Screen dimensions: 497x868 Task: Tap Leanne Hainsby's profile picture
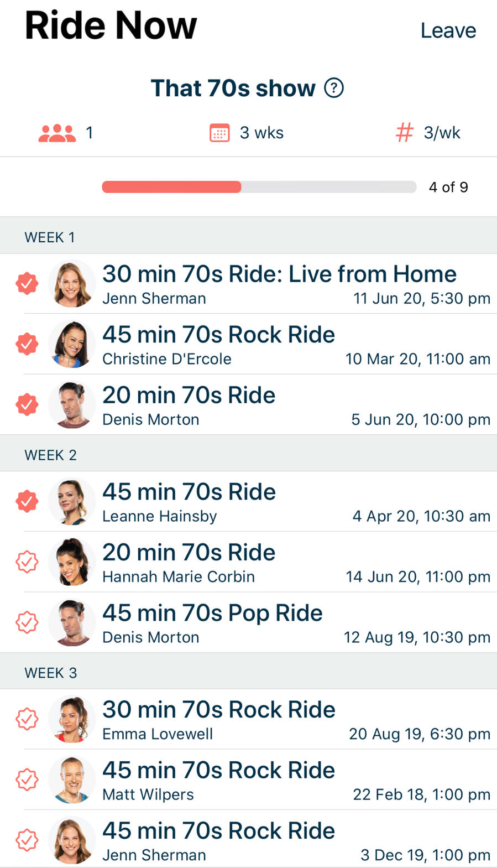[x=72, y=502]
